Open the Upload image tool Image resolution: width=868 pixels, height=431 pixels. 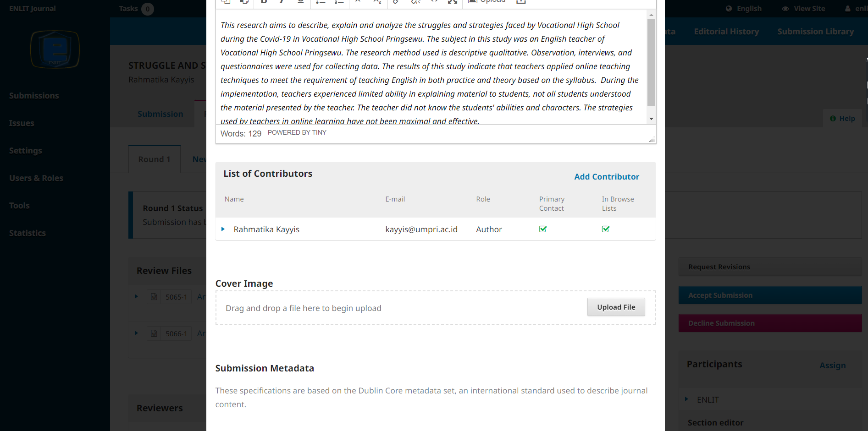pos(487,1)
